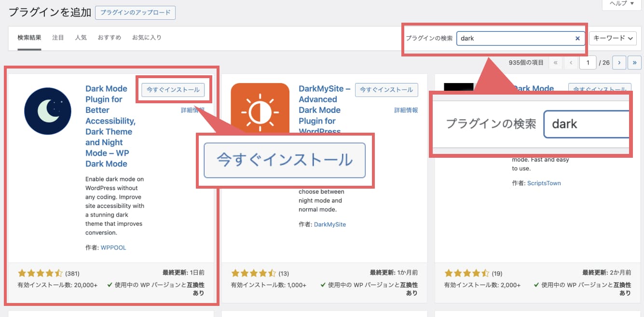Click the star rating of WP Dark Mode
Screen dimensions: 644x317
(x=40, y=273)
